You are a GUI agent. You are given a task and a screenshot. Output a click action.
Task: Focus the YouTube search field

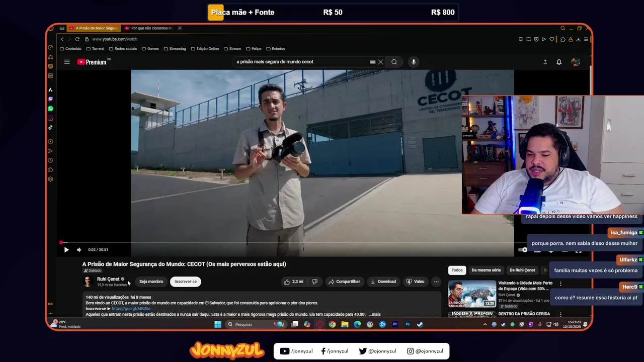302,62
